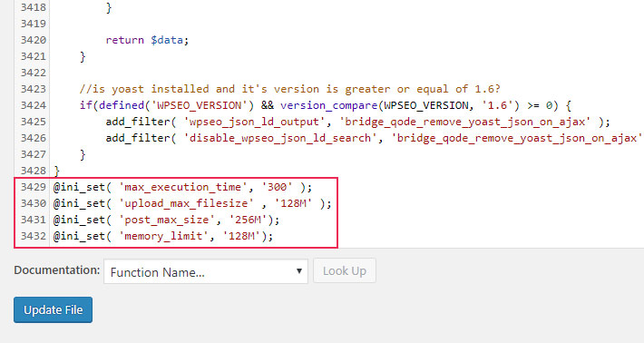Click line number 3429 in gutter

click(34, 187)
